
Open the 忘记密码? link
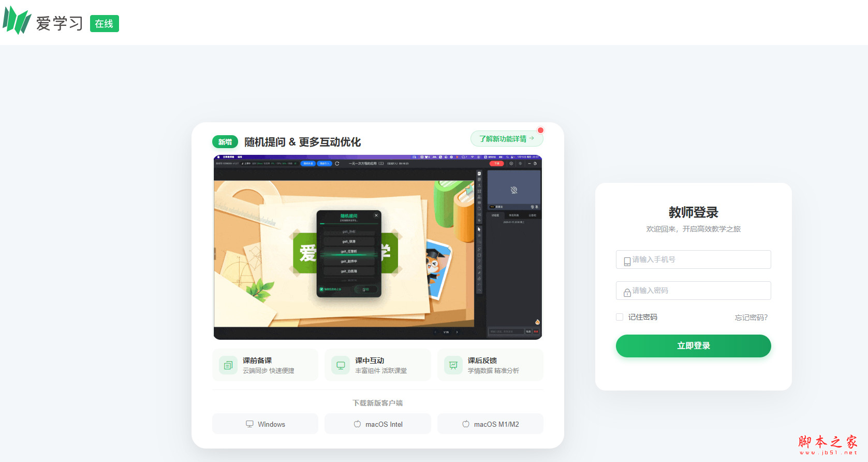[752, 317]
